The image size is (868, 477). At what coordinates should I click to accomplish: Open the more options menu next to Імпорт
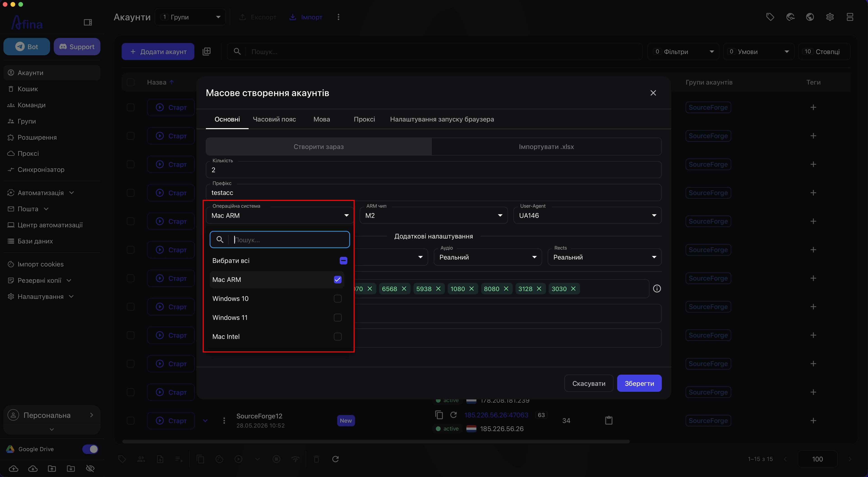tap(338, 17)
